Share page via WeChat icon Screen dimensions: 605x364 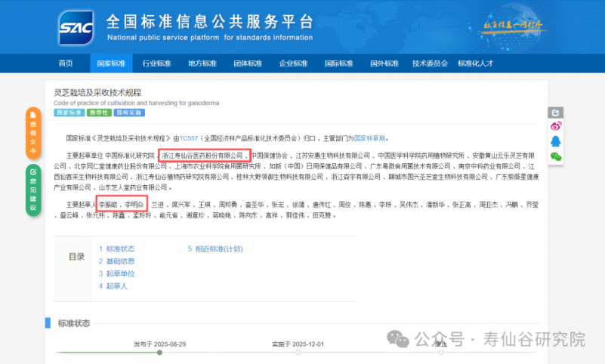(556, 156)
